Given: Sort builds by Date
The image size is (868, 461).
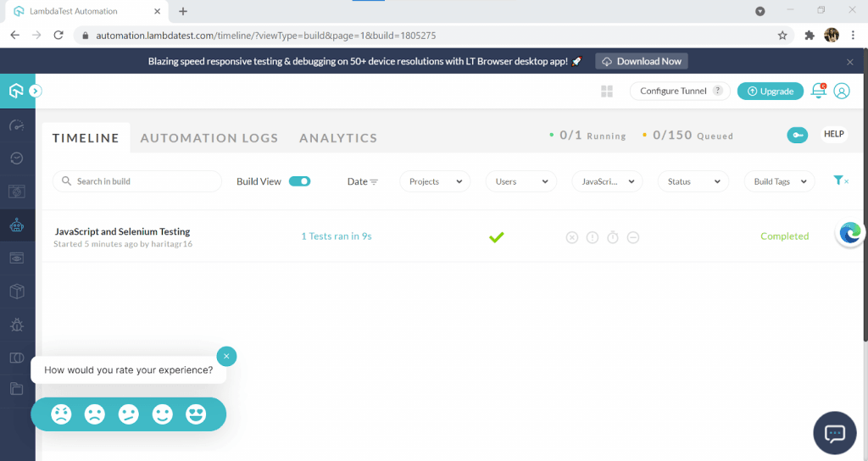Looking at the screenshot, I should (x=363, y=181).
